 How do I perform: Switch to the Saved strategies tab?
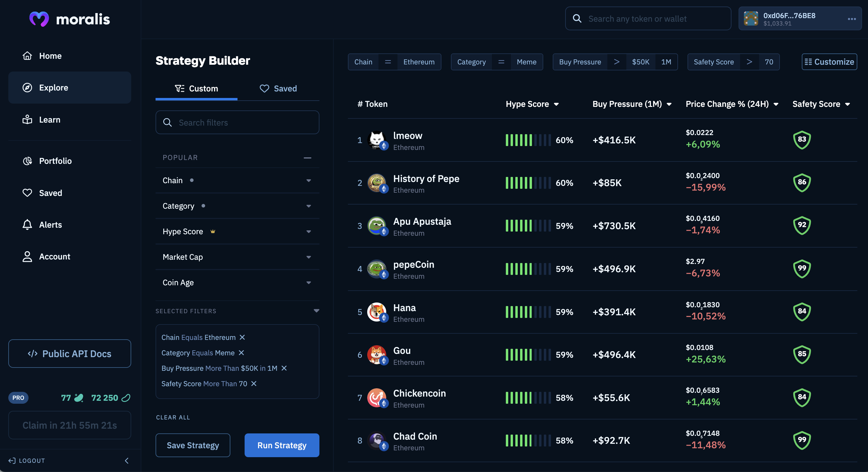[278, 88]
